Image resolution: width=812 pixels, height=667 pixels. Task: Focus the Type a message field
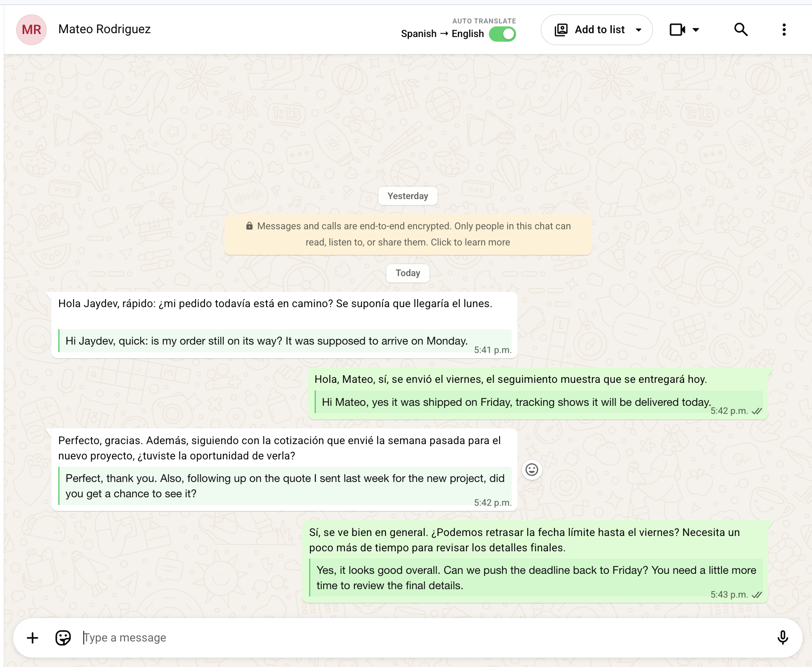pos(425,638)
